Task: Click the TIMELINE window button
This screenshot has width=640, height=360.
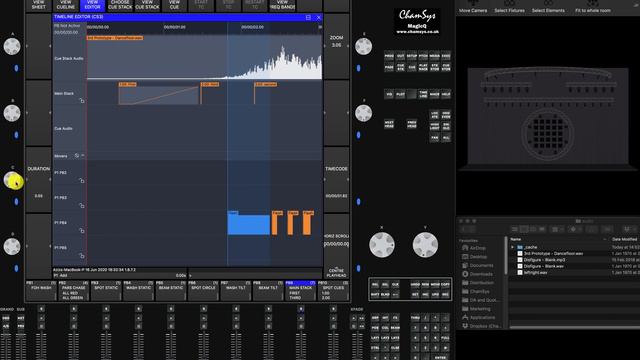Action: tap(423, 94)
